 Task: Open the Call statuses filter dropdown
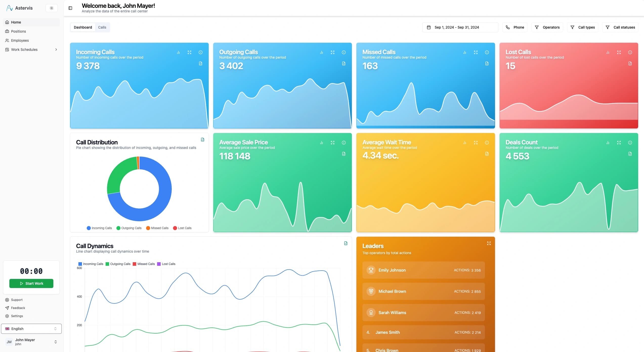[620, 27]
